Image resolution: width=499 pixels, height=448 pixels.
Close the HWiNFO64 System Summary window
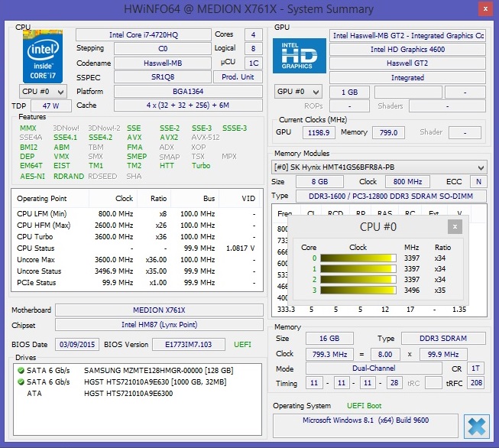pos(486,9)
